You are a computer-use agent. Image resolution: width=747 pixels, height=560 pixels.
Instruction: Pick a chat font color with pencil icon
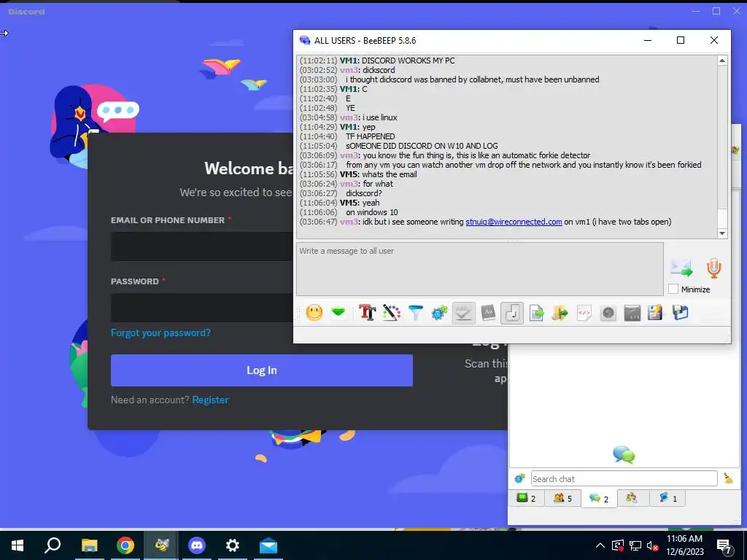coord(391,313)
